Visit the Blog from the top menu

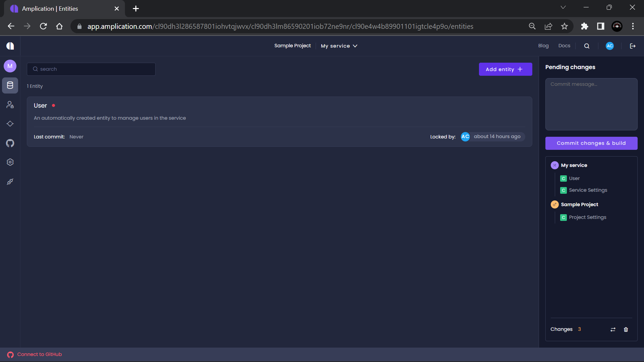543,46
